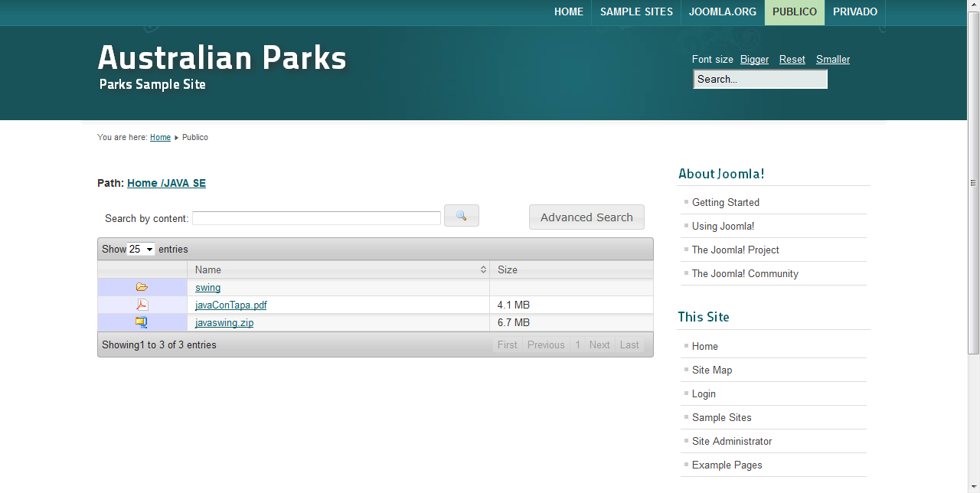The width and height of the screenshot is (980, 493).
Task: Download javaswing.zip via its link
Action: (224, 323)
